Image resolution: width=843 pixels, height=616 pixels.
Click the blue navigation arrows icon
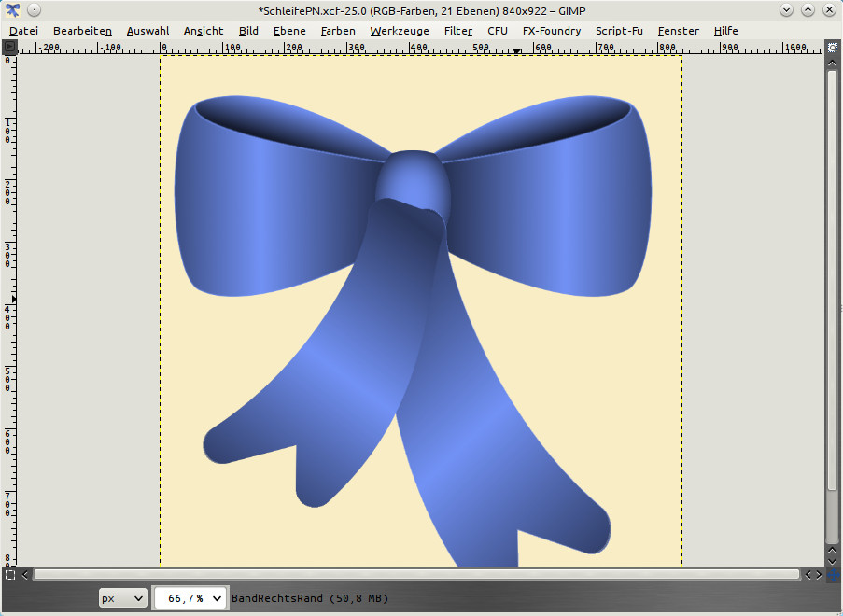[832, 575]
